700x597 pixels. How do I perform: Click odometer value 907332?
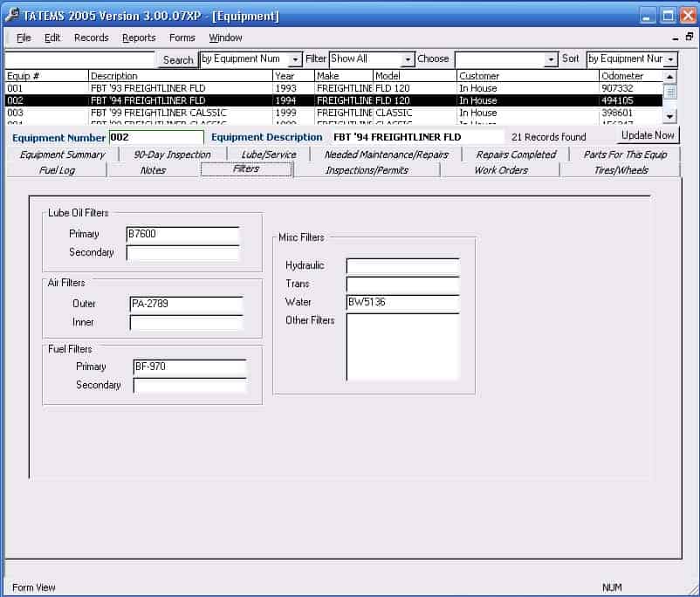617,88
